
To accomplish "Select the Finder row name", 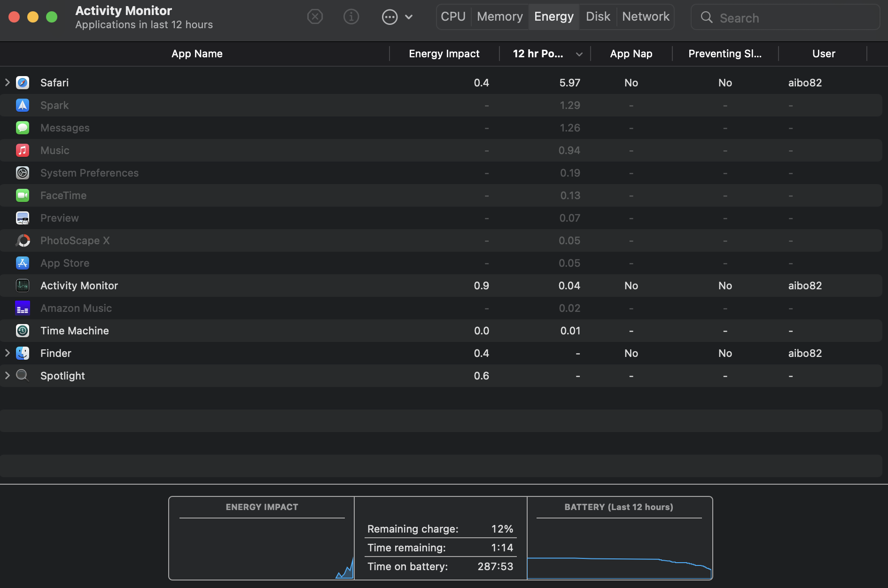I will point(56,353).
